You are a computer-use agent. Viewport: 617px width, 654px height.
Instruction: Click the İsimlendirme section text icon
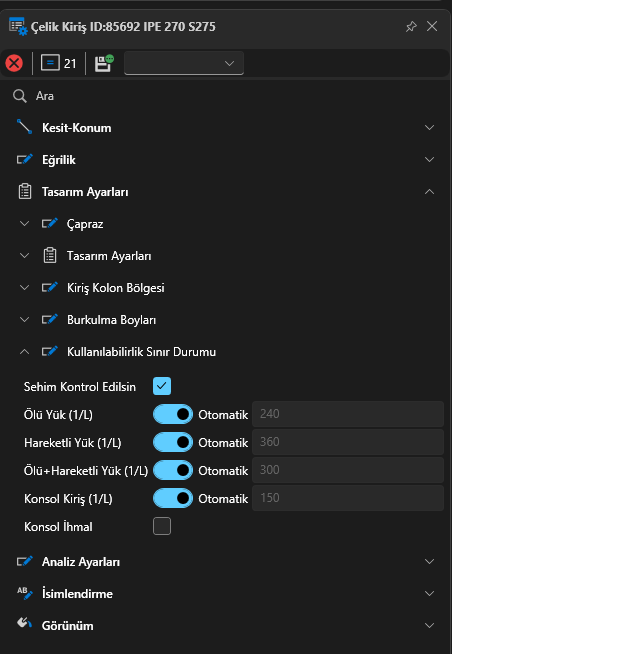coord(25,593)
